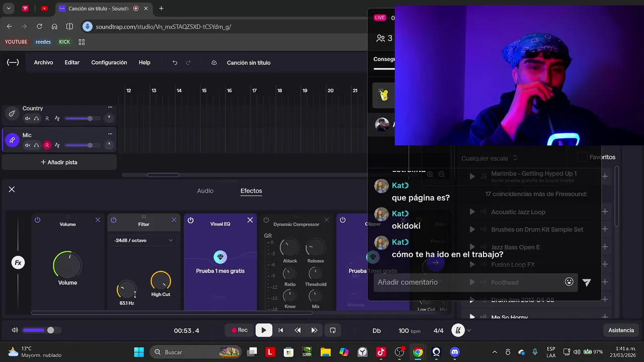Click the fast forward button
The image size is (644, 362).
tap(314, 330)
